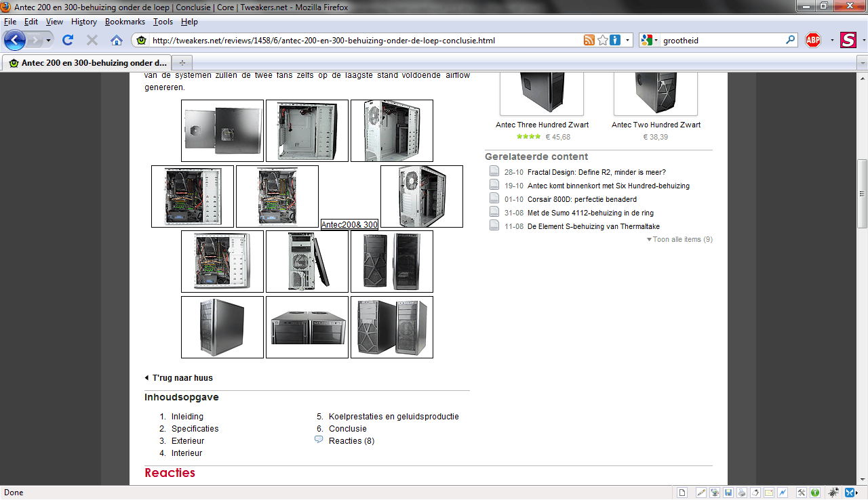The width and height of the screenshot is (868, 500).
Task: Go to the 'Conclusie' contents entry
Action: tap(348, 429)
